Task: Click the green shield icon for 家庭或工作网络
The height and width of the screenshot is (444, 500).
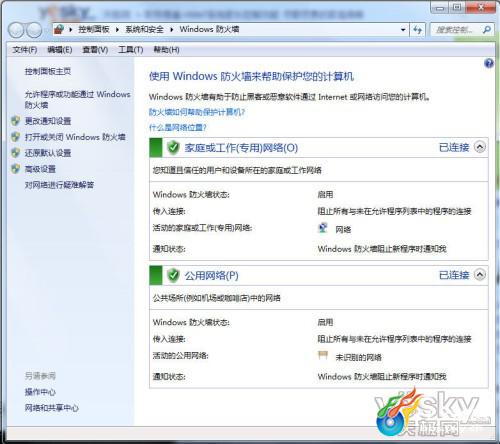Action: coord(173,147)
